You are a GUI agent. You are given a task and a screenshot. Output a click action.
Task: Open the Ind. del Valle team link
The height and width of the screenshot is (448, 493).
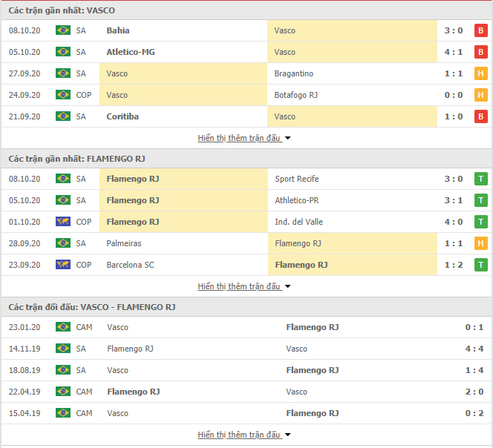[298, 222]
